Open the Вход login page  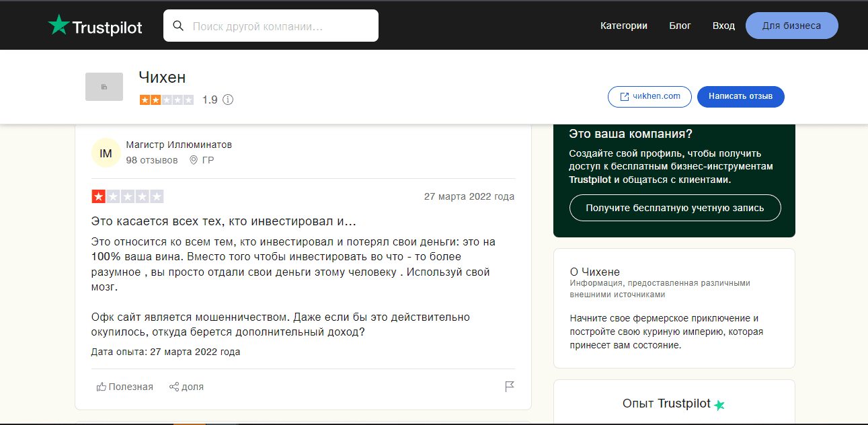723,26
